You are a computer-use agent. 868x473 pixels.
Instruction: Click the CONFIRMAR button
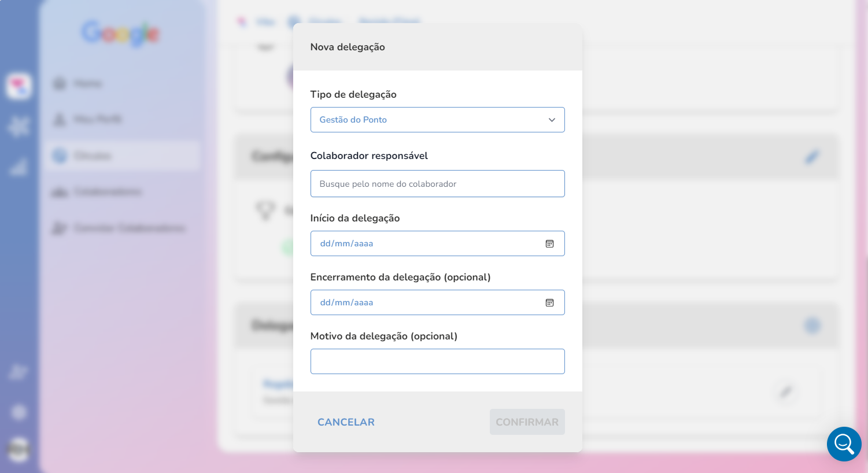coord(527,422)
